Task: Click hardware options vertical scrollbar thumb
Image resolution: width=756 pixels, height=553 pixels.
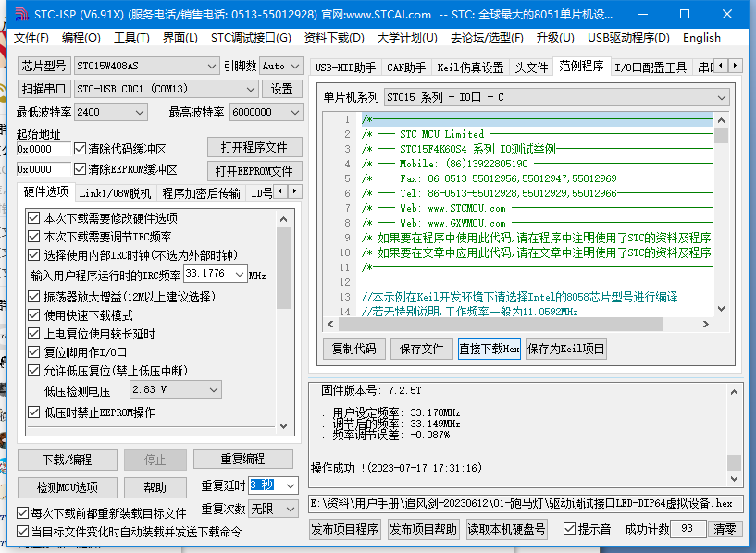Action: point(283,267)
